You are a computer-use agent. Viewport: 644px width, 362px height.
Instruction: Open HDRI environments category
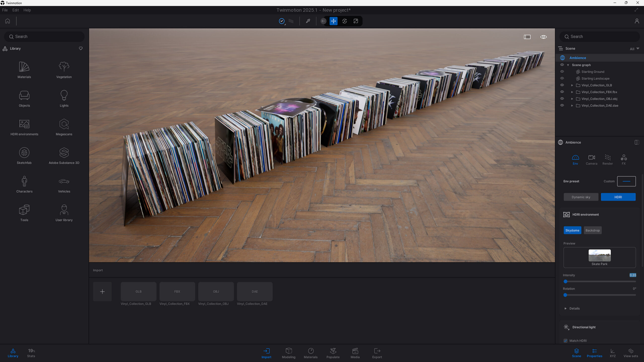24,127
